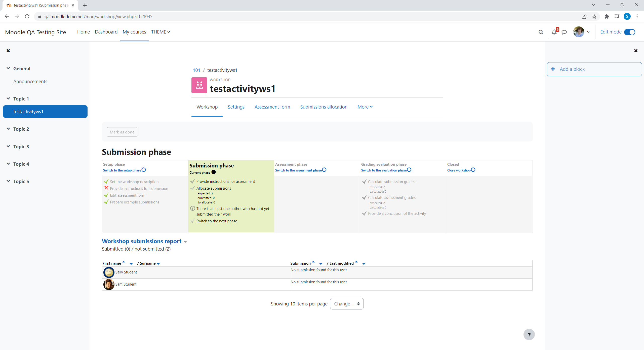Click Sally Student name link

click(x=126, y=272)
